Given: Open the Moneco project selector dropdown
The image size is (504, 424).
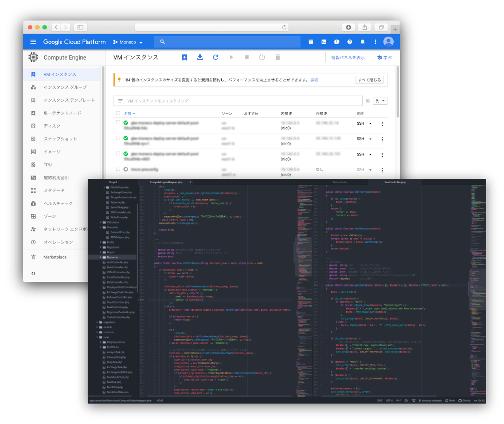Looking at the screenshot, I should click(128, 42).
